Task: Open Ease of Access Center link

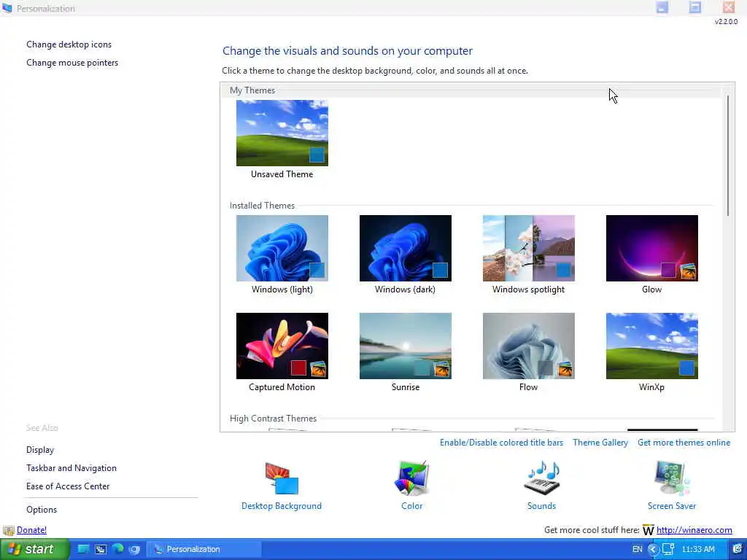Action: (68, 486)
